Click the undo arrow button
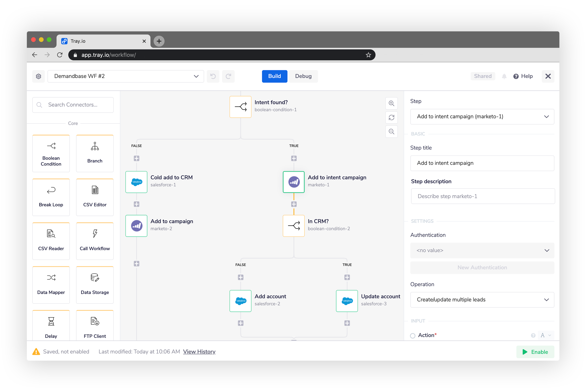This screenshot has height=392, width=588. (x=213, y=76)
